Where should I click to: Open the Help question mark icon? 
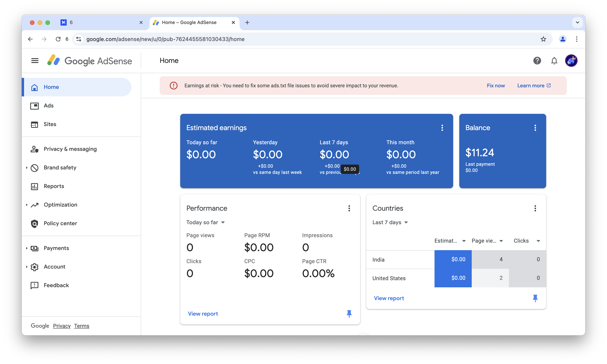537,61
